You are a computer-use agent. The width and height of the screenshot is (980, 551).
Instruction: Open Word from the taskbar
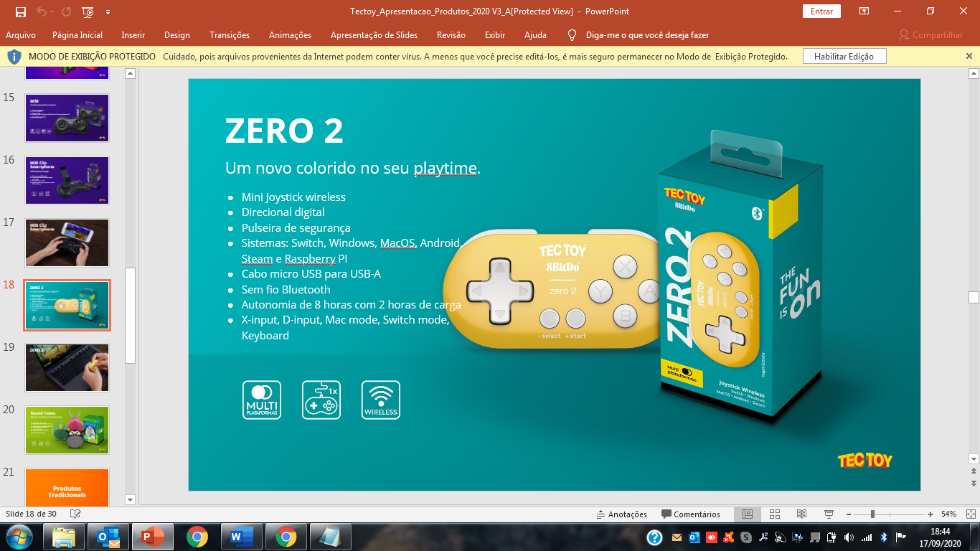click(x=242, y=537)
